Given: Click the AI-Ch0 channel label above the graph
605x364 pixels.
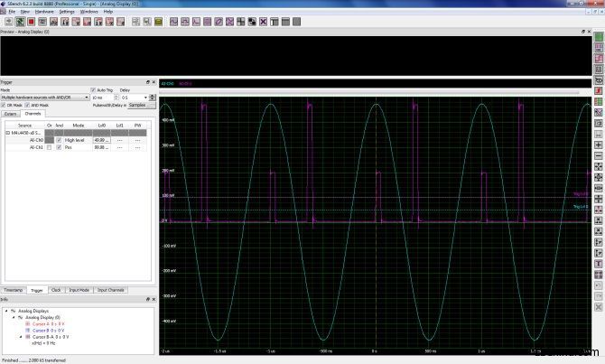Looking at the screenshot, I should tap(167, 83).
